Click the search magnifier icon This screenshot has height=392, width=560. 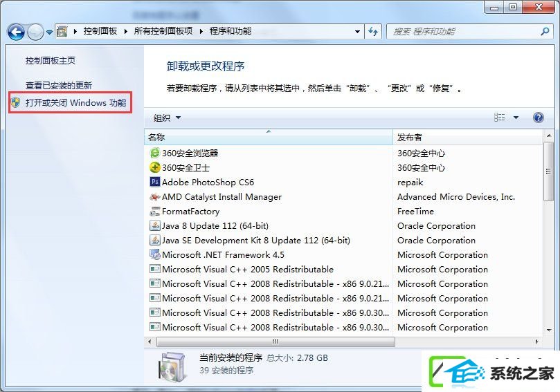pos(545,31)
